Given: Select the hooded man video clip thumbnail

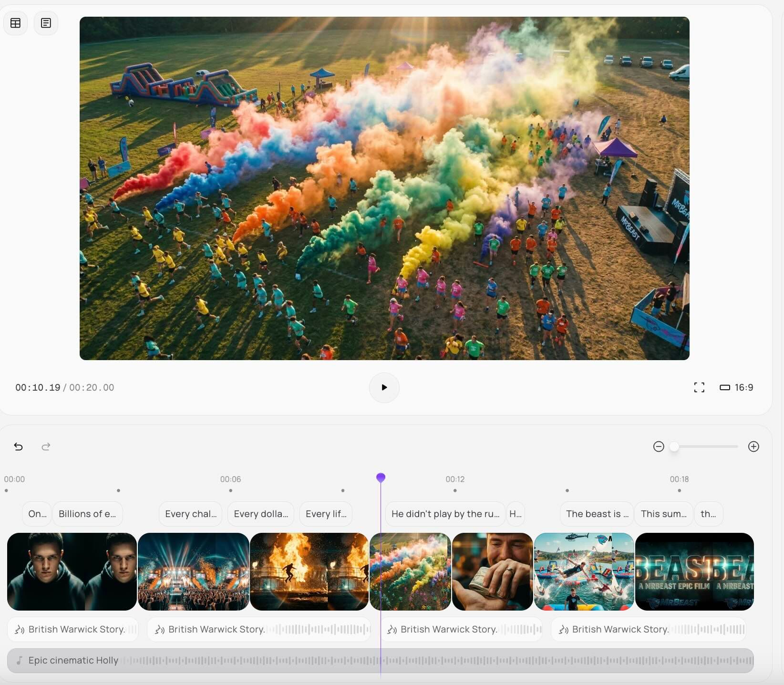Looking at the screenshot, I should (72, 571).
